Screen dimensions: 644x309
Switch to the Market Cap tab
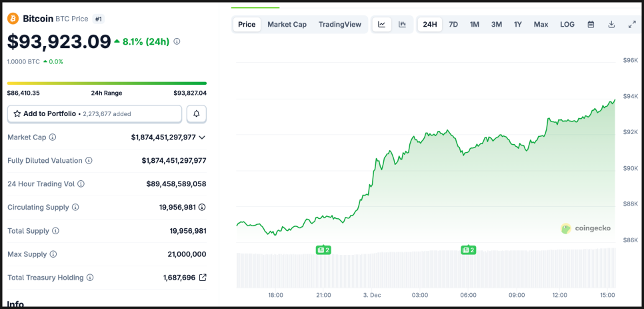(x=287, y=25)
